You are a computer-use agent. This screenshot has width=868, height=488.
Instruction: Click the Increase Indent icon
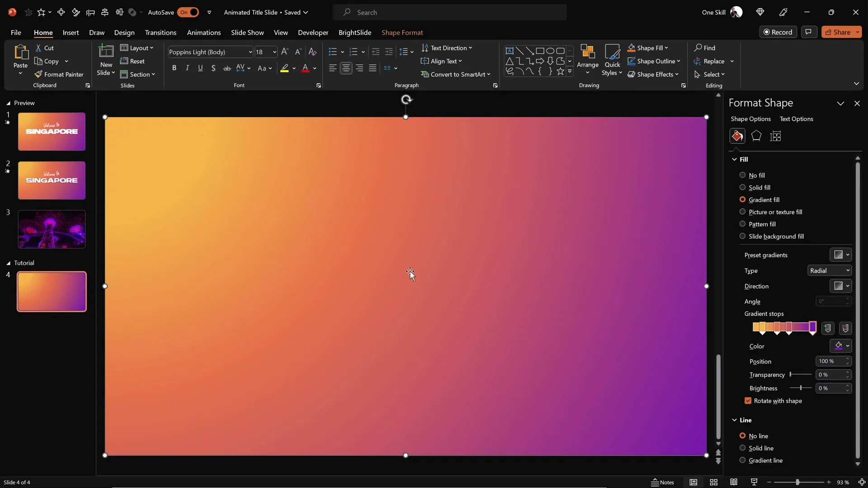(x=389, y=52)
